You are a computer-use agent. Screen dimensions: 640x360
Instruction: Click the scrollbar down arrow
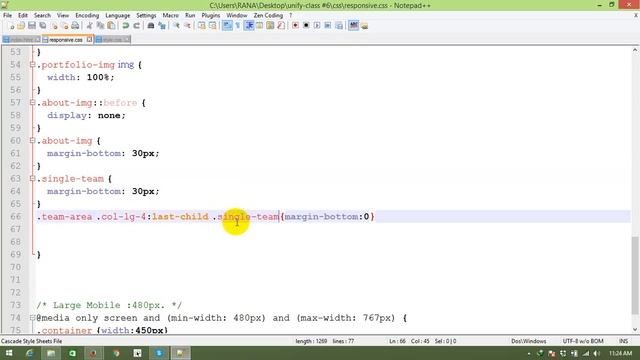[x=635, y=329]
